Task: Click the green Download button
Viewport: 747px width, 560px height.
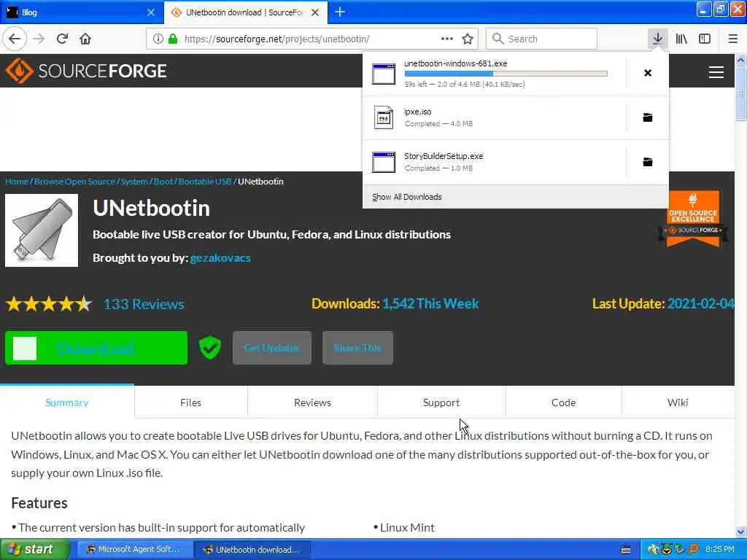Action: point(96,348)
